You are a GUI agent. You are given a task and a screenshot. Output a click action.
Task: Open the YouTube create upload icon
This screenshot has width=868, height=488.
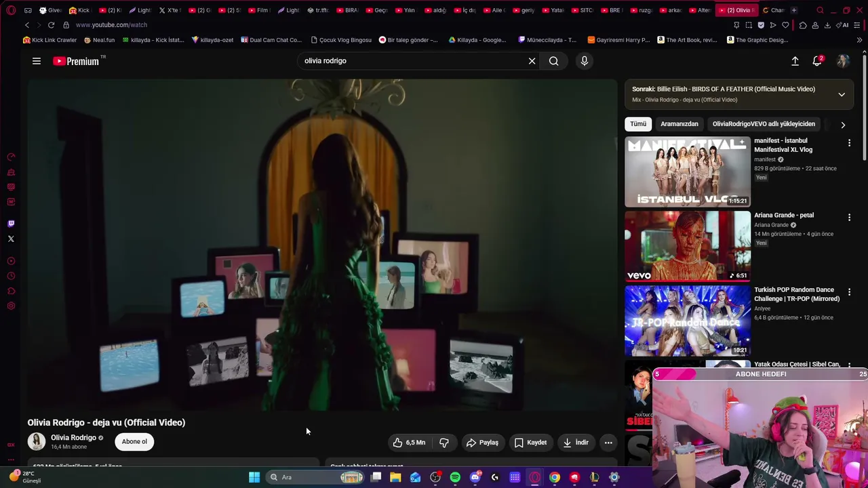(x=795, y=61)
